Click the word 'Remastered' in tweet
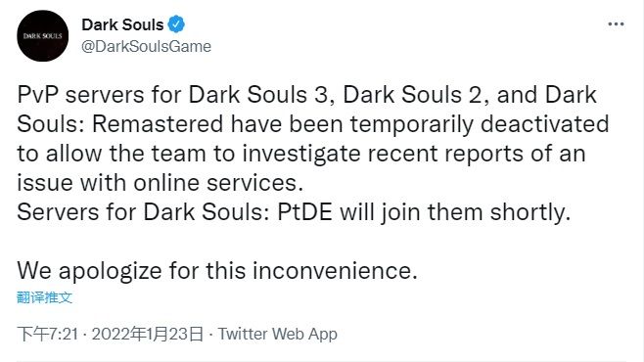Screen dimensions: 644x362 [158, 124]
